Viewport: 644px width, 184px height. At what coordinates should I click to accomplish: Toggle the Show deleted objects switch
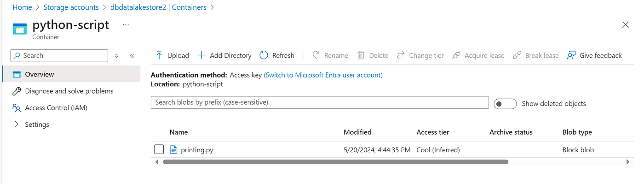(505, 104)
